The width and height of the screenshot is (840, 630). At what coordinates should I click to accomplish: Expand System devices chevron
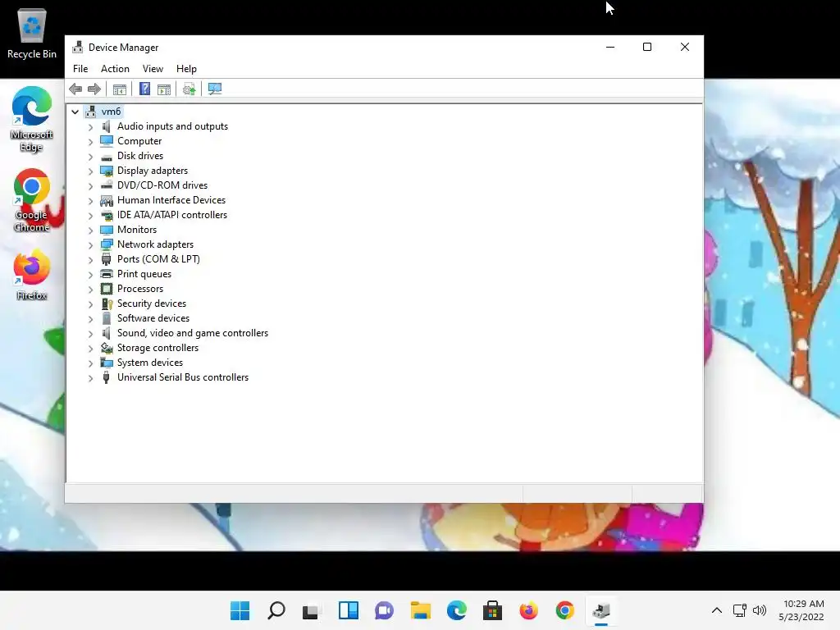coord(90,363)
